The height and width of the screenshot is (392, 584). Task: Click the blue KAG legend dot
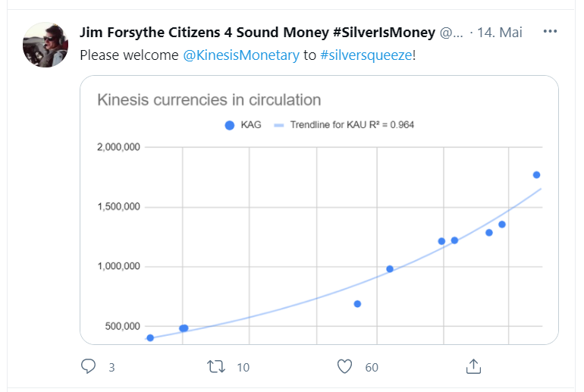tap(230, 125)
